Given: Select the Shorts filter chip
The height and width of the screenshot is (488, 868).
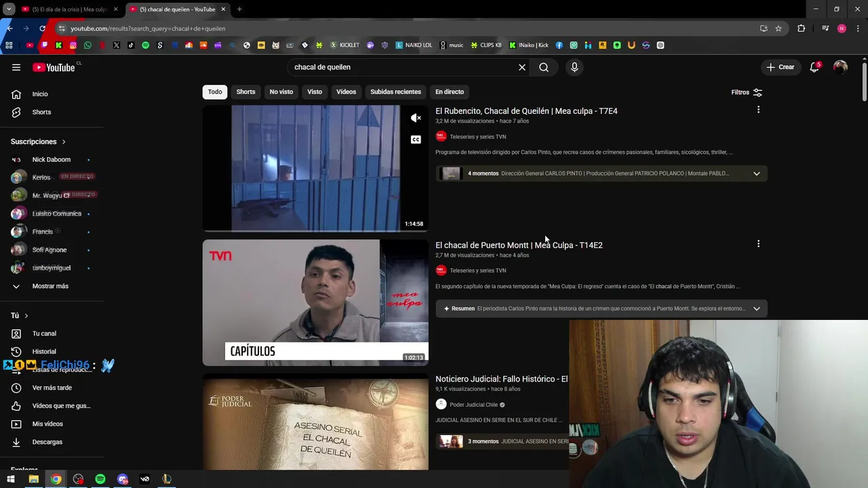Looking at the screenshot, I should (x=245, y=91).
